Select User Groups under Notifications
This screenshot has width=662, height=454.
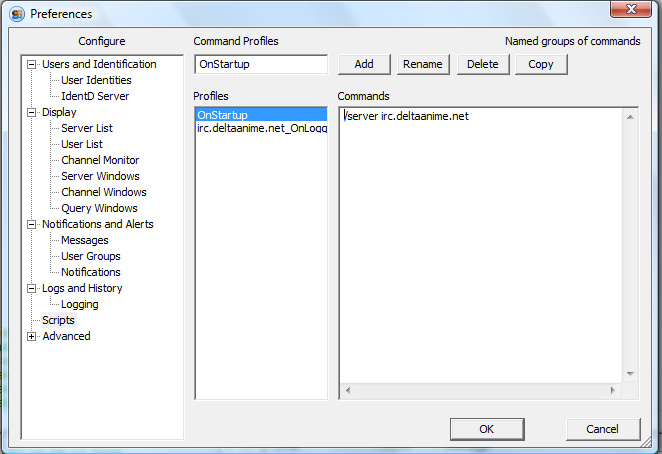pyautogui.click(x=91, y=256)
